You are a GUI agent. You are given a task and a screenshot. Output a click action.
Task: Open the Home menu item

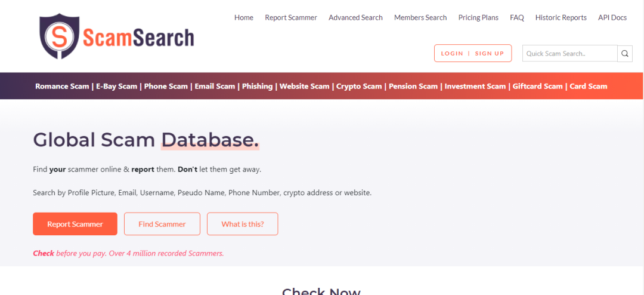[x=244, y=18]
